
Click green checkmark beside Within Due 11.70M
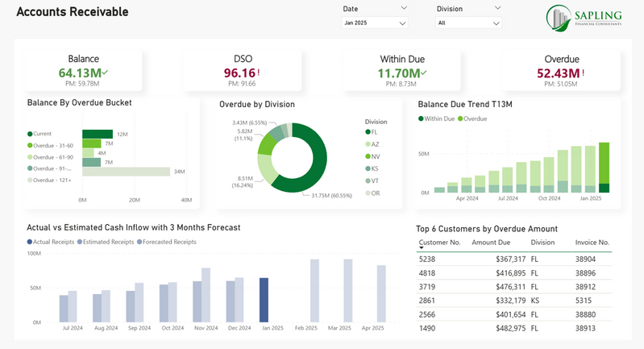(424, 73)
